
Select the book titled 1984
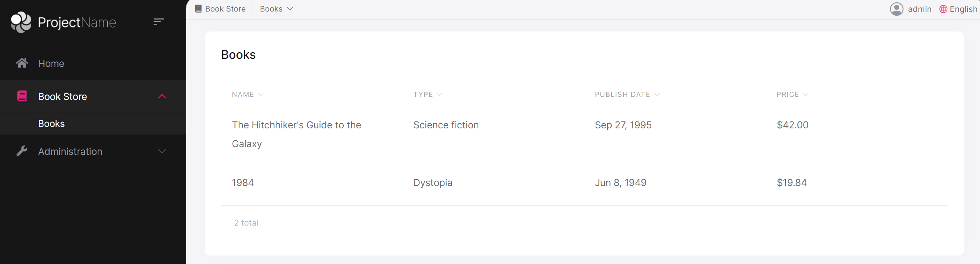tap(242, 182)
